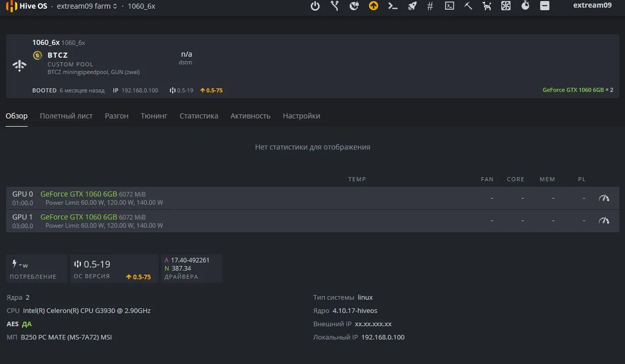Open the extream09 account menu
Image resolution: width=625 pixels, height=364 pixels.
coord(592,6)
